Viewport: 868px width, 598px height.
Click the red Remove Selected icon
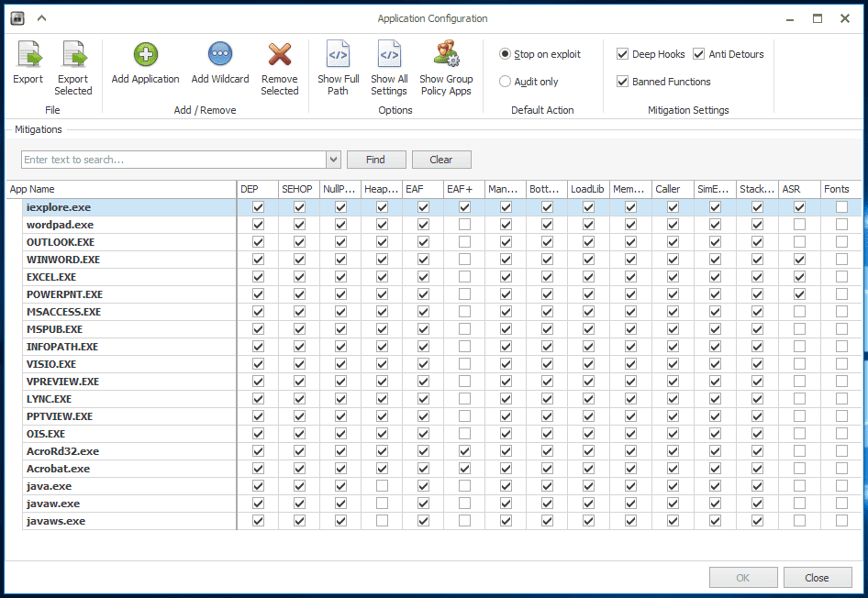point(280,54)
